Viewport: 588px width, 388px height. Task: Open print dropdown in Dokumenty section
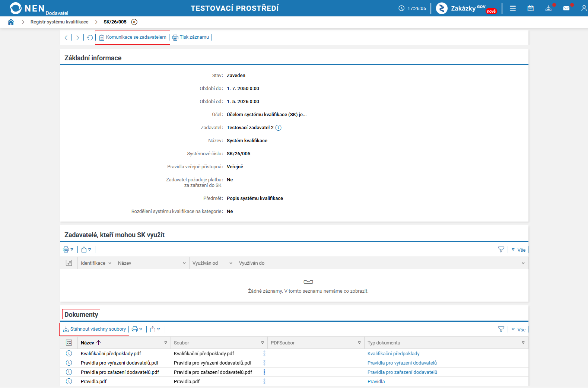[137, 329]
